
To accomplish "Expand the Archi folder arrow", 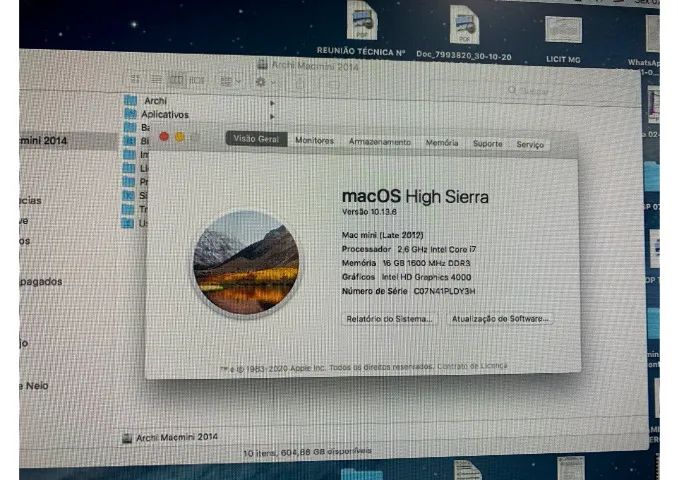I will 272,103.
